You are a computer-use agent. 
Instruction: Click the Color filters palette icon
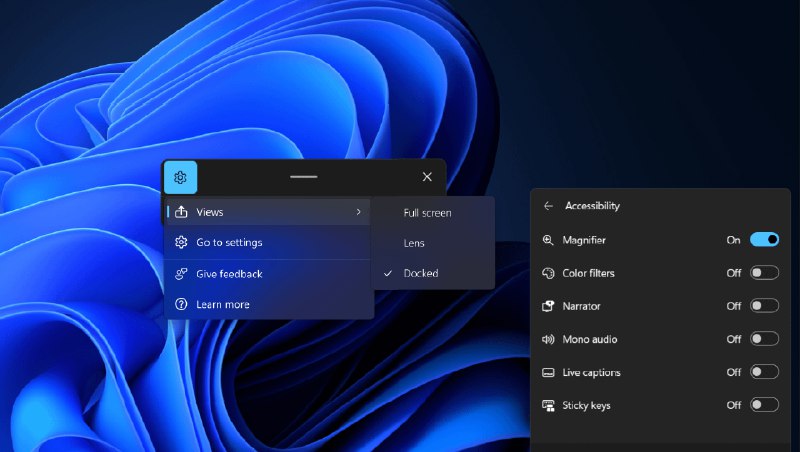(548, 273)
